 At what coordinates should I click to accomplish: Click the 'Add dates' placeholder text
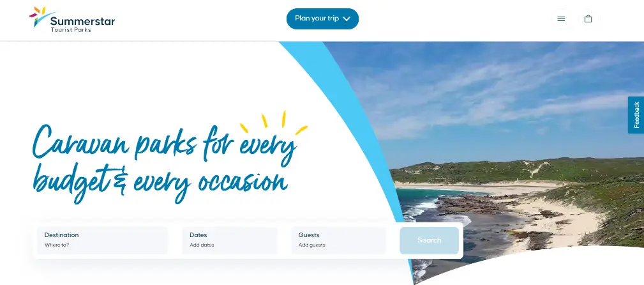[202, 245]
